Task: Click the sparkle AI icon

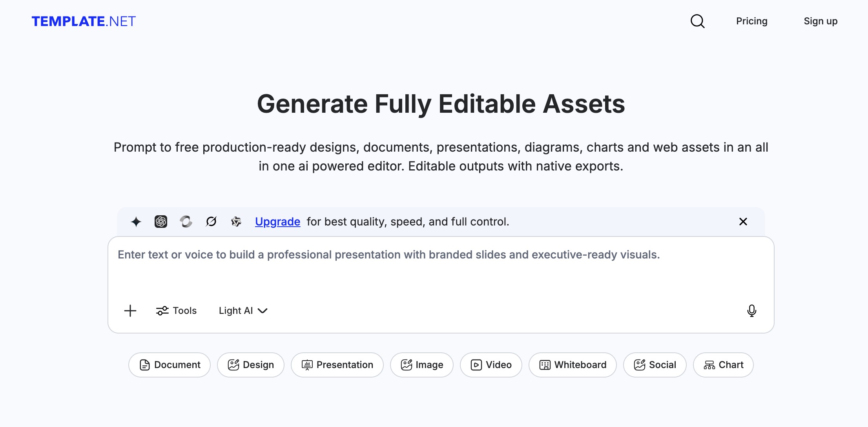Action: [136, 222]
